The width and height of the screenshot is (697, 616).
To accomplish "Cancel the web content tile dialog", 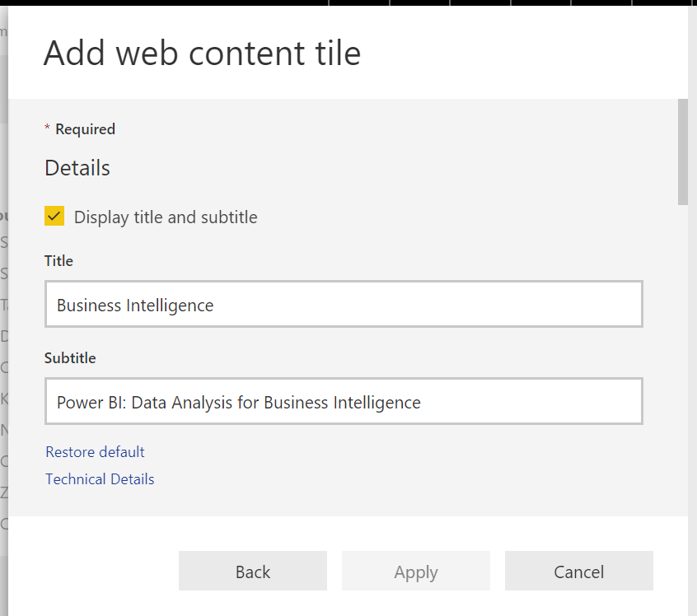I will coord(578,572).
